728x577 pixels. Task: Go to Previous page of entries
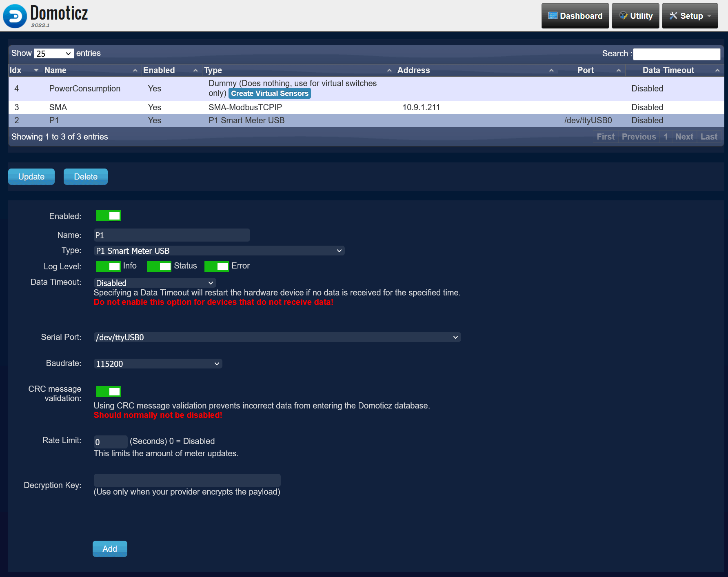(639, 137)
